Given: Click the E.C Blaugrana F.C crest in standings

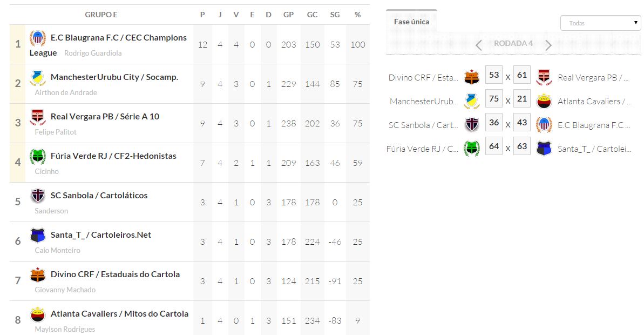Looking at the screenshot, I should (x=38, y=38).
